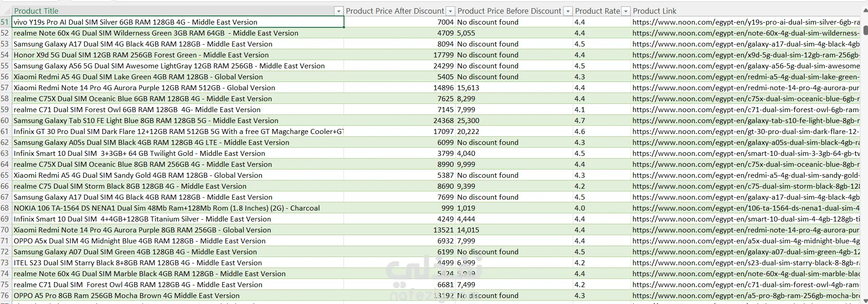
Task: Select Xiaomi Redmi Note 14 Pro 12GB RAM 512GB cell
Action: tap(178, 88)
